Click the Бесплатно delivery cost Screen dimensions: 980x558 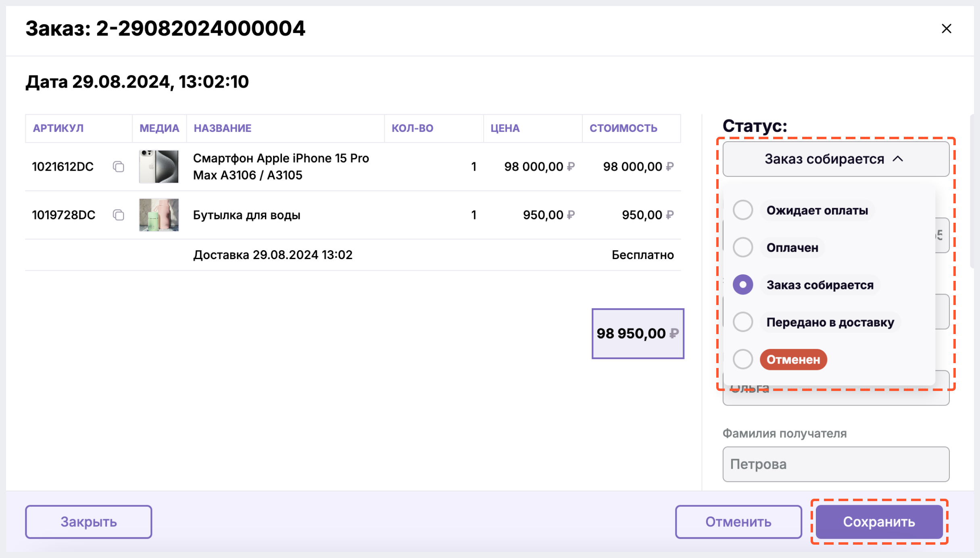pos(643,255)
